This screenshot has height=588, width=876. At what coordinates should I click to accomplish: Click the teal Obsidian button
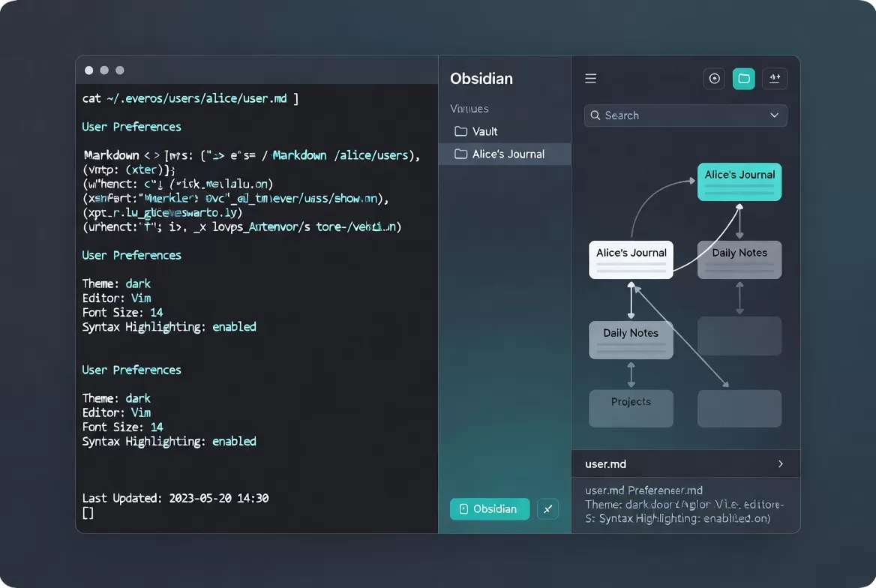tap(490, 509)
